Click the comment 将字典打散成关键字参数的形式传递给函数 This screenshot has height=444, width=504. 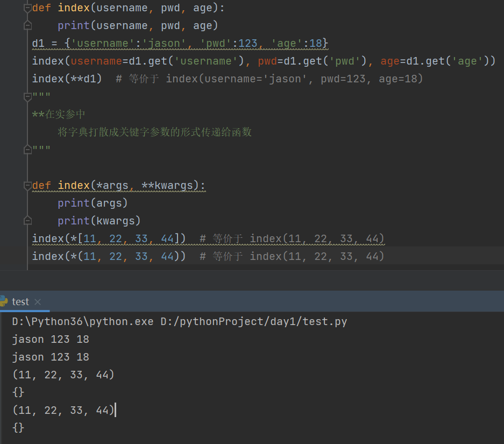[x=154, y=132]
